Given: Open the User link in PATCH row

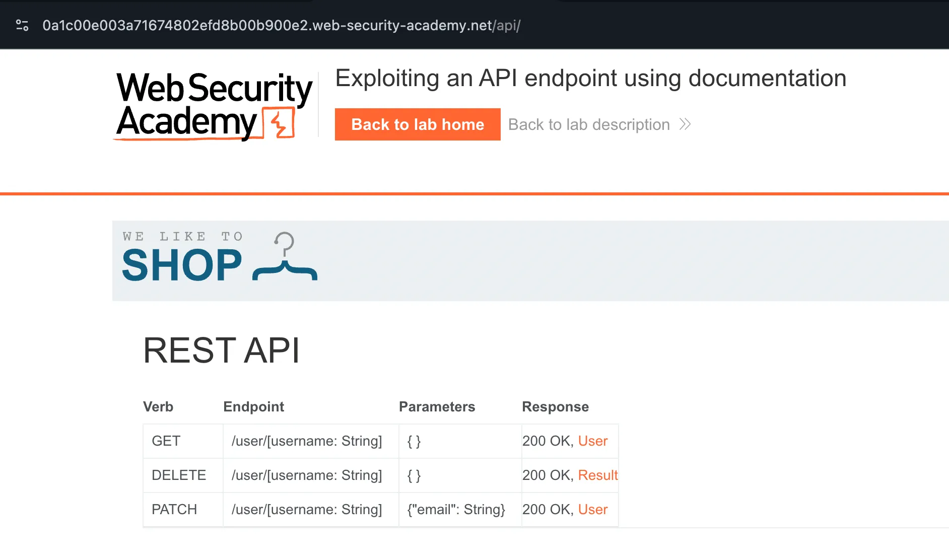Looking at the screenshot, I should 592,510.
